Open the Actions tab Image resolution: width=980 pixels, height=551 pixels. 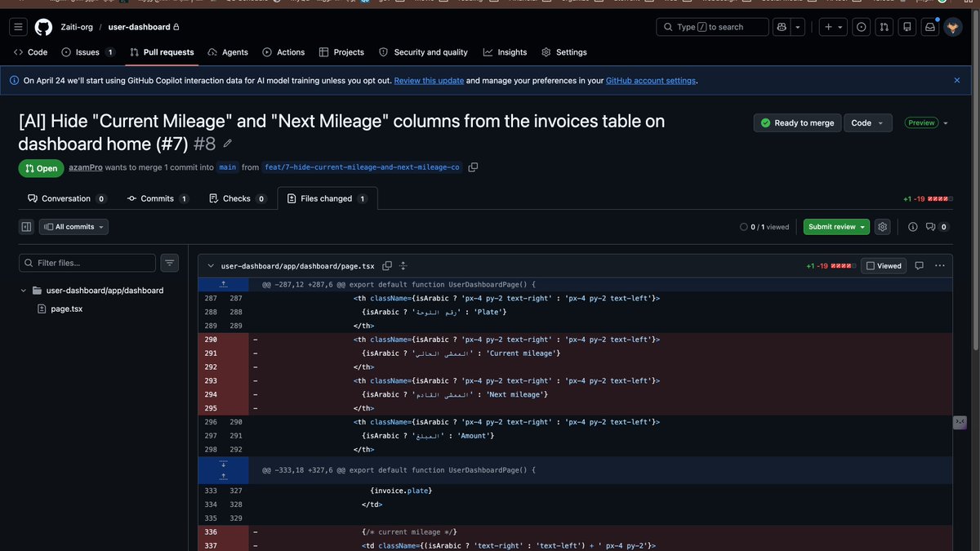click(283, 52)
